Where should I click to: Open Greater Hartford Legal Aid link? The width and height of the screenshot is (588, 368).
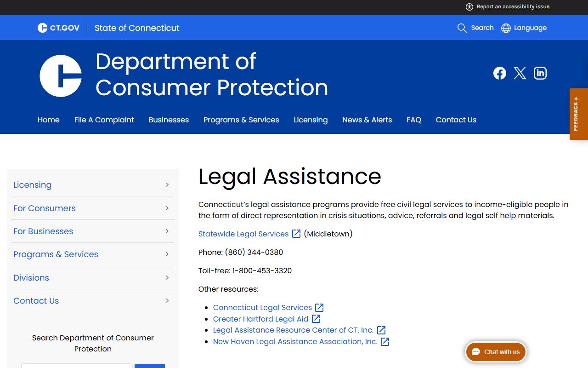(260, 319)
